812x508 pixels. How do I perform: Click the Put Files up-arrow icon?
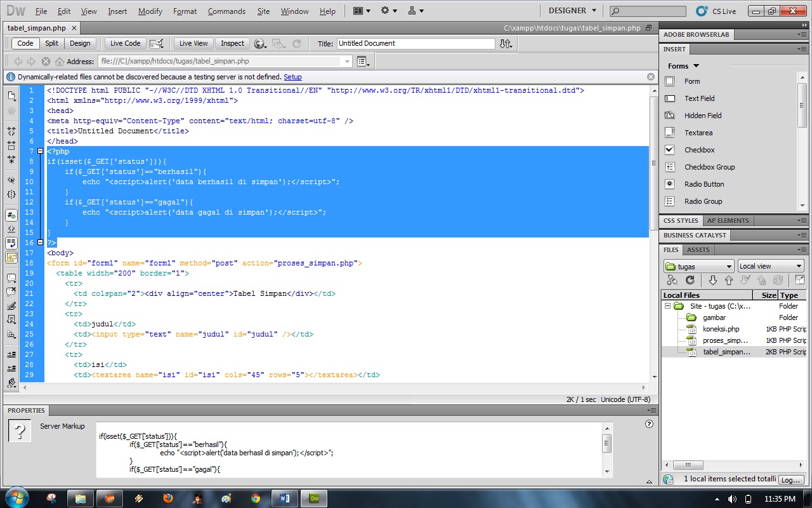pos(728,280)
